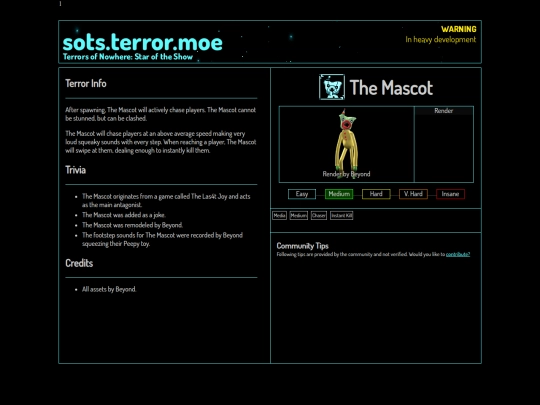Click 'The Mascot was added as a joke.'
Image resolution: width=540 pixels, height=405 pixels.
124,215
